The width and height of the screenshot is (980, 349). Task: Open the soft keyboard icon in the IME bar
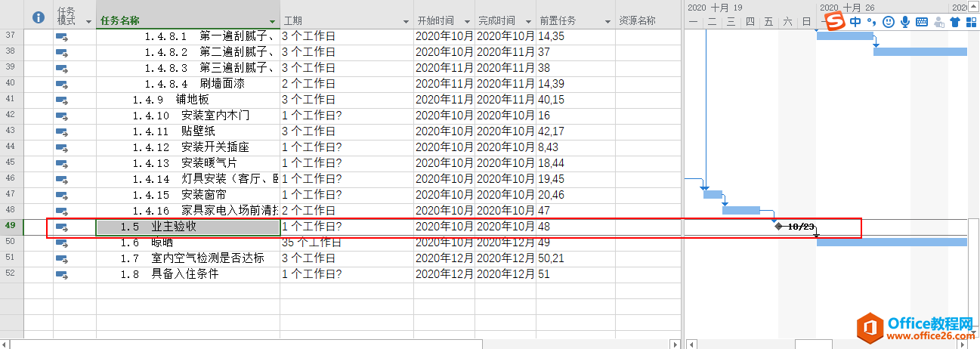tap(921, 22)
